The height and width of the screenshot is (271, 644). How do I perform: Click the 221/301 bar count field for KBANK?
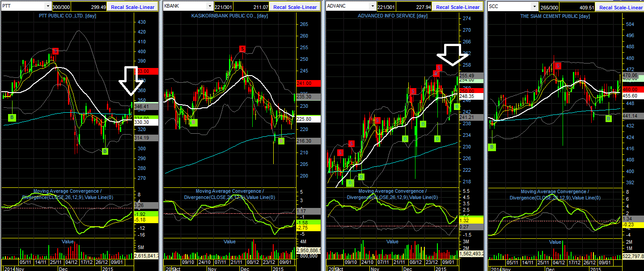pyautogui.click(x=224, y=7)
